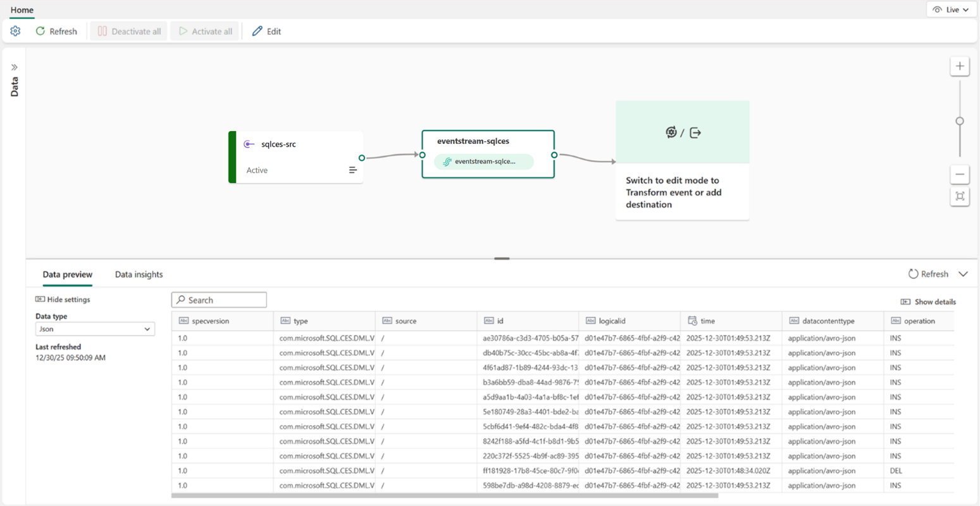Hide settings in the data preview
This screenshot has width=980, height=506.
63,300
